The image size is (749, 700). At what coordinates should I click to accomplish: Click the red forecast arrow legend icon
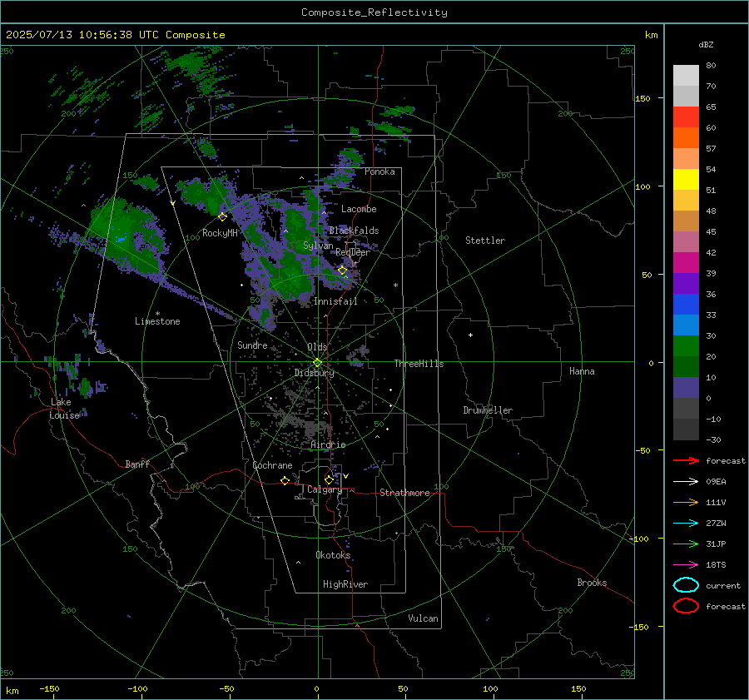686,460
